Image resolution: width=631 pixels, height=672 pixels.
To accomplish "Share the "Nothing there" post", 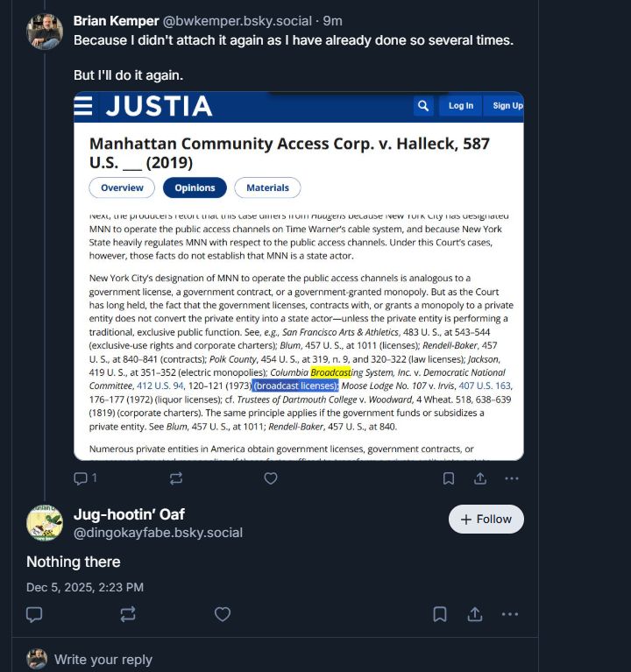I will pyautogui.click(x=475, y=614).
